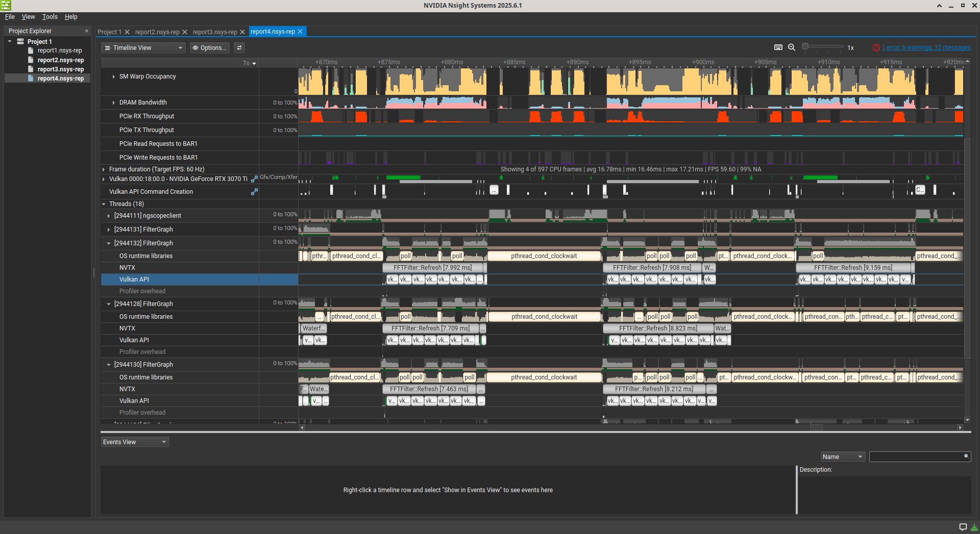Click the FFTFilter::Refresh [8.212 ms] event
This screenshot has width=980, height=534.
click(654, 389)
